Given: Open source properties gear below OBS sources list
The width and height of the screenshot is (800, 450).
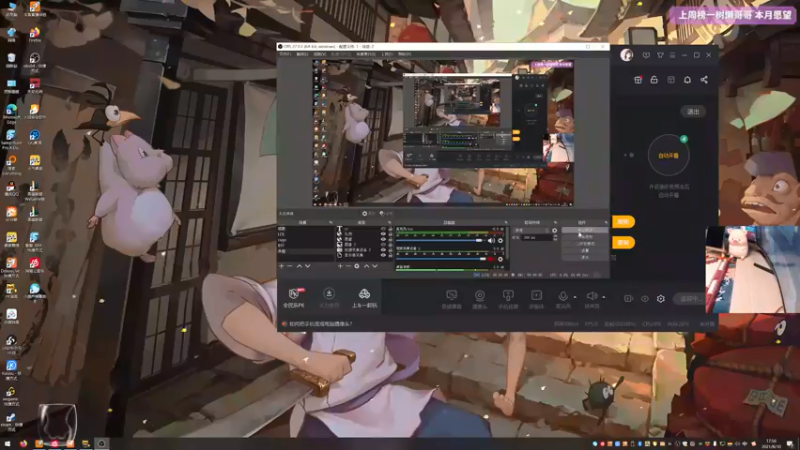Looking at the screenshot, I should point(357,266).
